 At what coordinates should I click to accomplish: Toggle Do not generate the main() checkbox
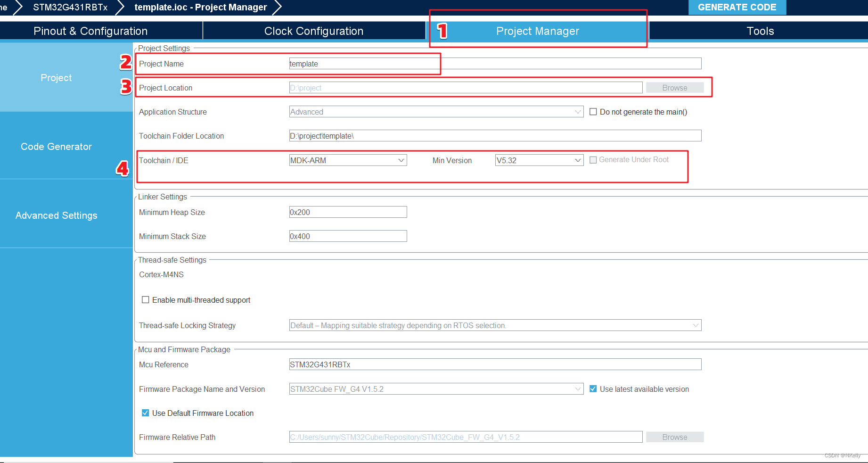593,112
